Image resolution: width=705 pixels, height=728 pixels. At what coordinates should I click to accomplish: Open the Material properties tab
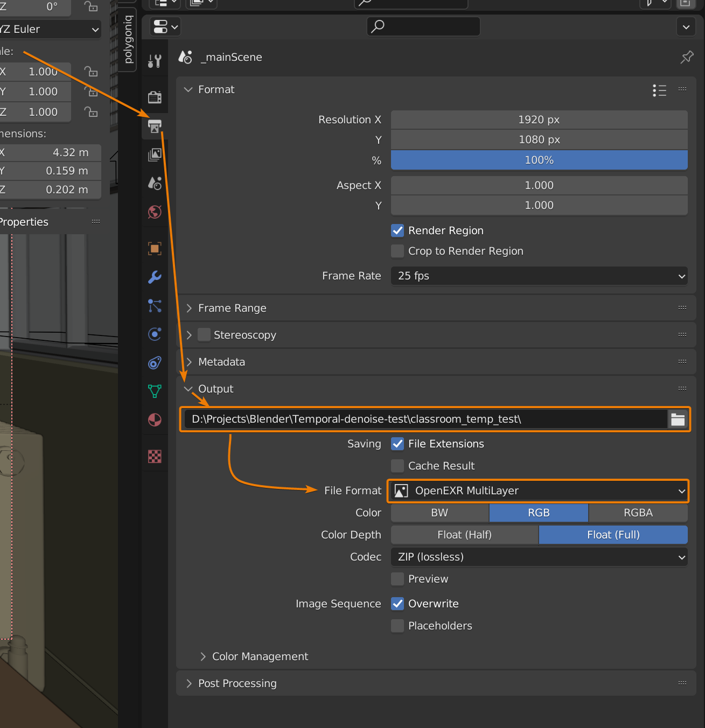click(155, 420)
